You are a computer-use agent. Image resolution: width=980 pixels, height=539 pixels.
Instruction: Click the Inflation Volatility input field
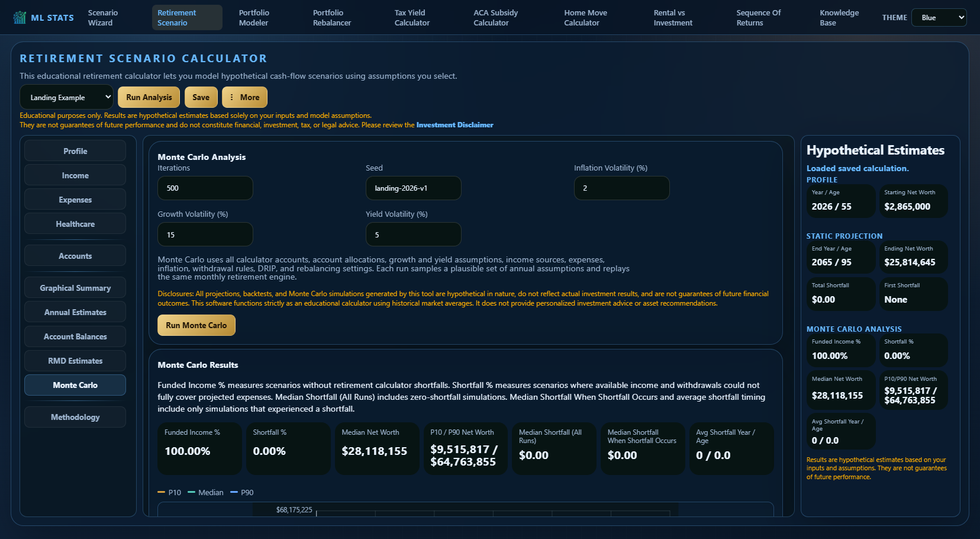click(x=622, y=188)
